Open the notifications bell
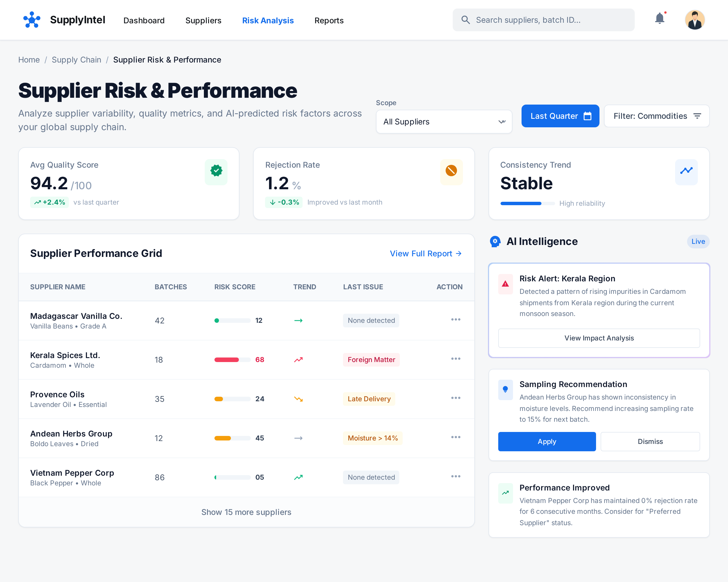The width and height of the screenshot is (728, 582). 659,18
